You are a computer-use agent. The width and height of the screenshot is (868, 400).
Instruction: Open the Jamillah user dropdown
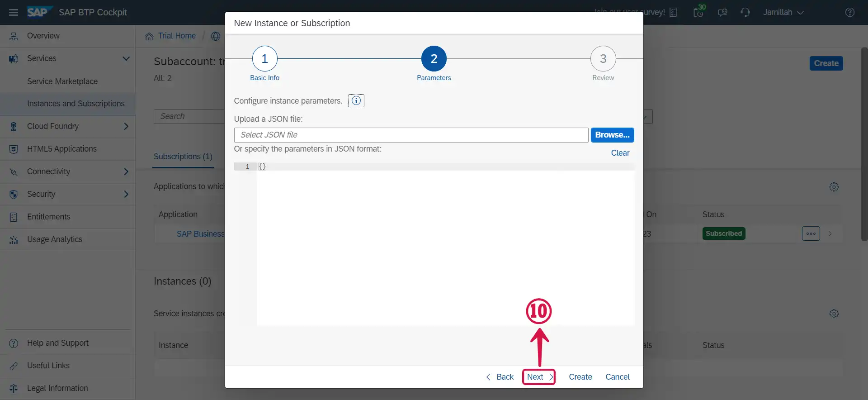[783, 12]
